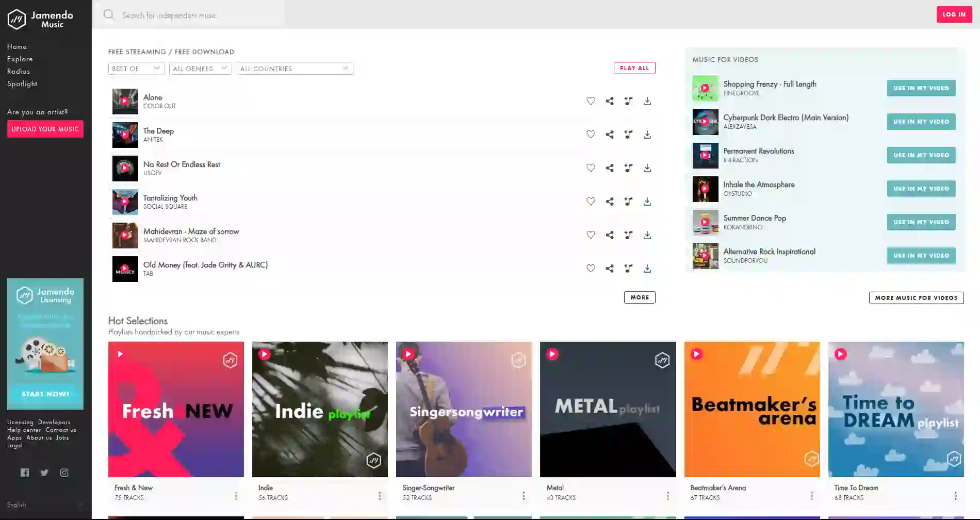Screen dimensions: 980x520
Task: Like Old Money track
Action: click(x=591, y=269)
